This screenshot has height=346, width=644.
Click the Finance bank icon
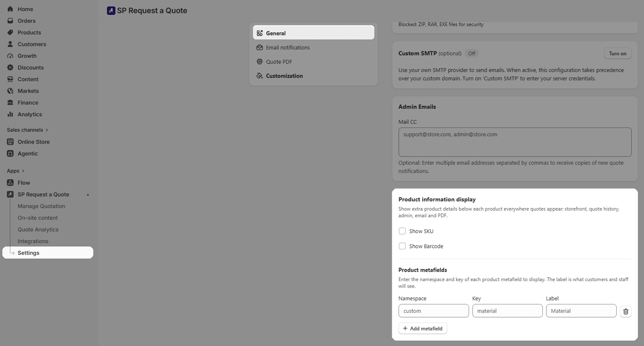click(10, 103)
